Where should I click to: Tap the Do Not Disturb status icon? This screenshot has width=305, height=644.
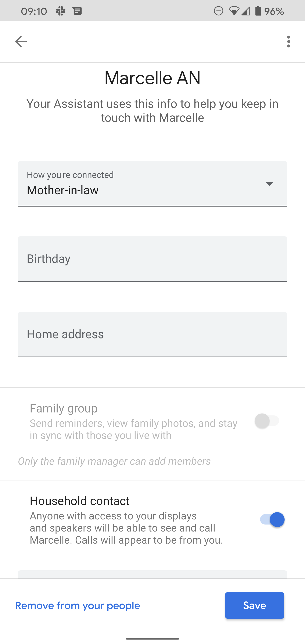[219, 11]
